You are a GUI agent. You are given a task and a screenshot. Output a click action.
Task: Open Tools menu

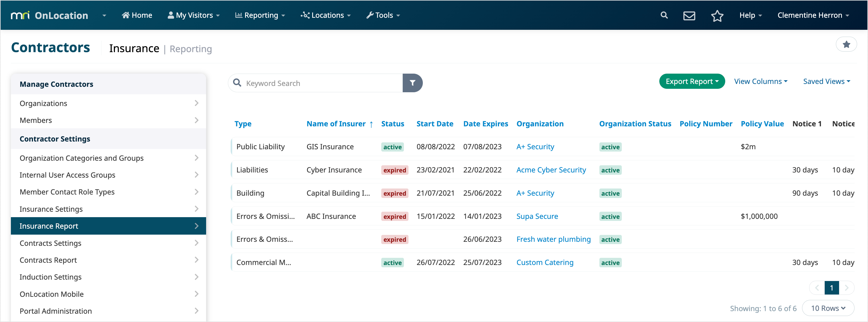(x=383, y=15)
